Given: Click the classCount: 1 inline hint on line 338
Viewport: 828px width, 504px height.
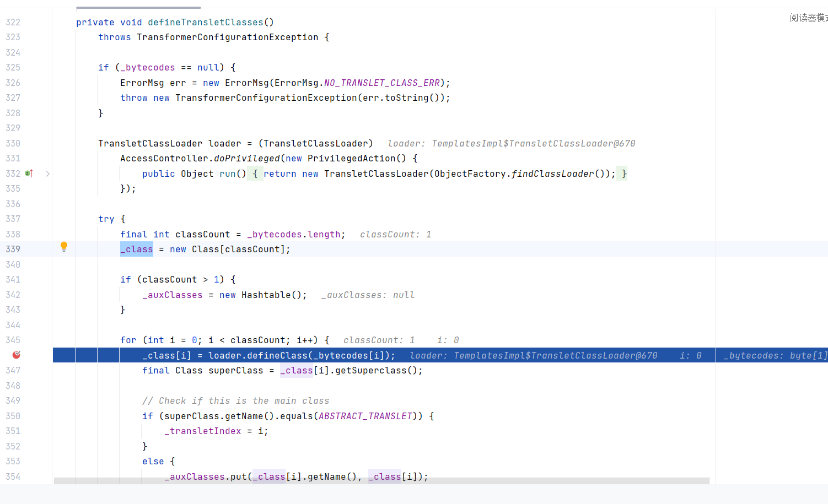Looking at the screenshot, I should click(x=396, y=235).
